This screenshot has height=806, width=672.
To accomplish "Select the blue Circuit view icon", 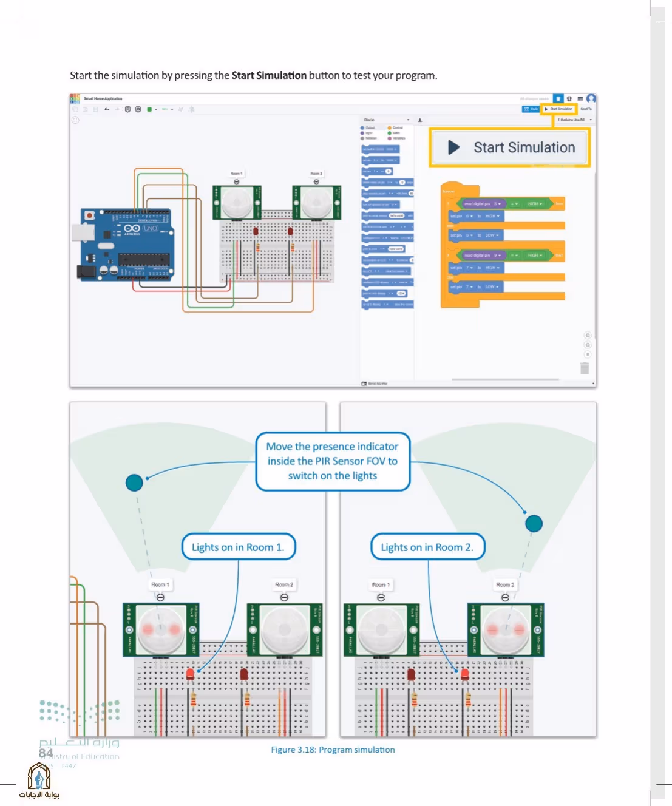I will (558, 98).
